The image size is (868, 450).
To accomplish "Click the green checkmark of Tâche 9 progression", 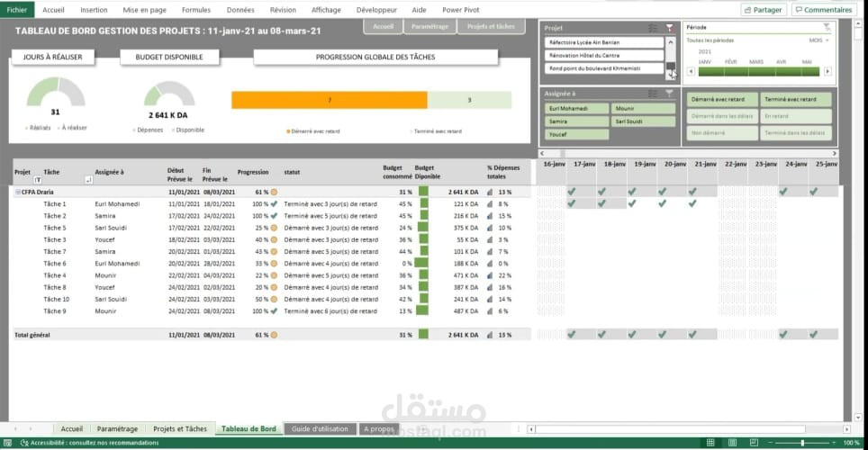I will (x=274, y=311).
